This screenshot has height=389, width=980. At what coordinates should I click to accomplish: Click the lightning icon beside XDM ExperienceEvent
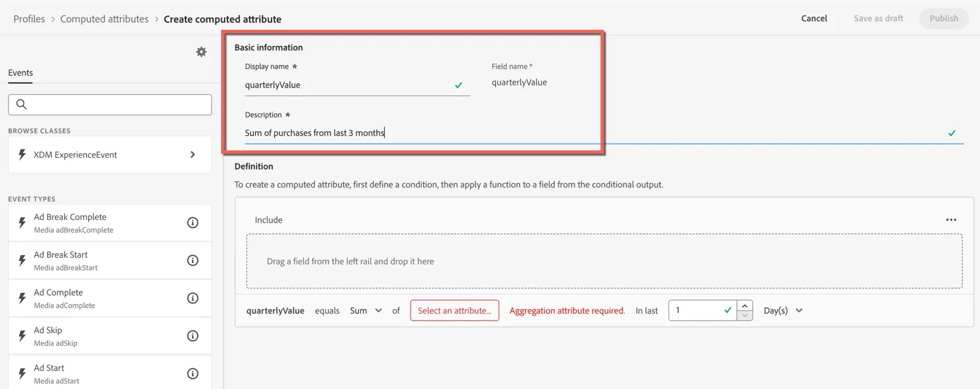point(22,154)
